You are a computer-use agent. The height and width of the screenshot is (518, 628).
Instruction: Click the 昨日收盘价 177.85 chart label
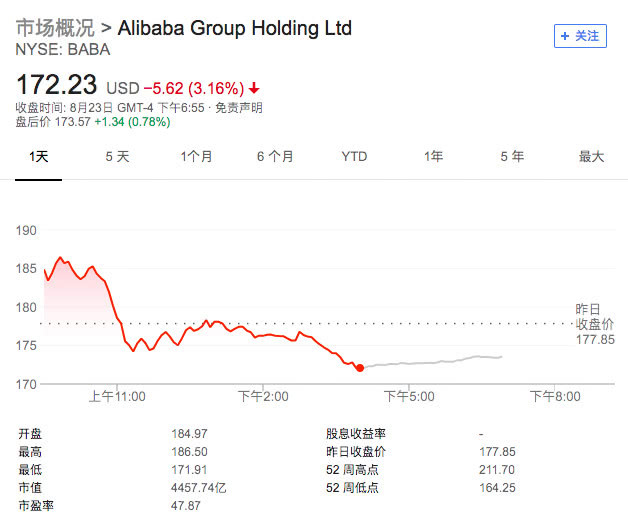coord(595,324)
